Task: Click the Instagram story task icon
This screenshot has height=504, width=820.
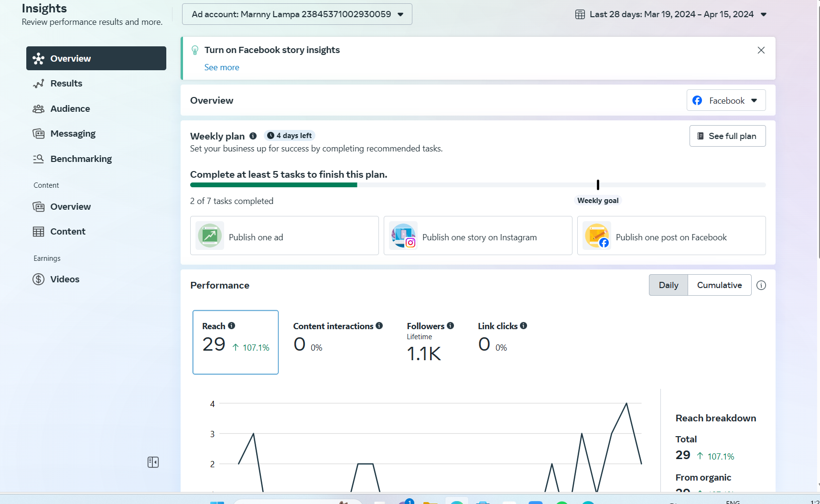Action: 403,236
